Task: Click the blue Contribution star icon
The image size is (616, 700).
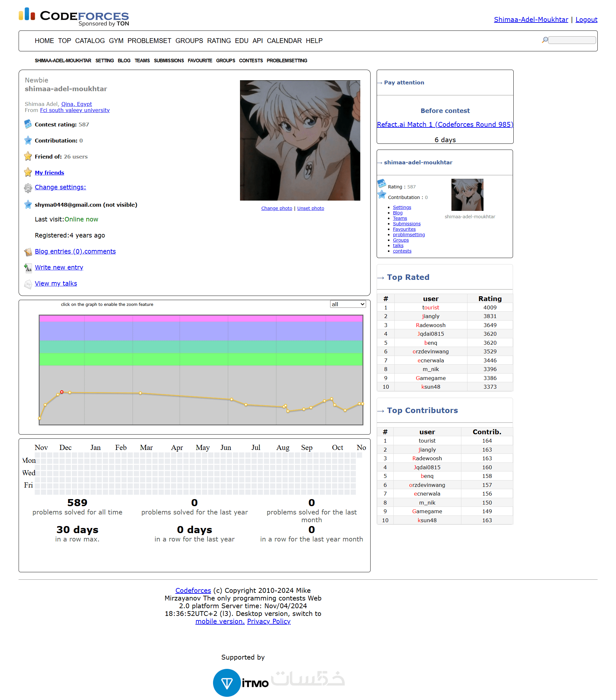Action: pos(28,140)
